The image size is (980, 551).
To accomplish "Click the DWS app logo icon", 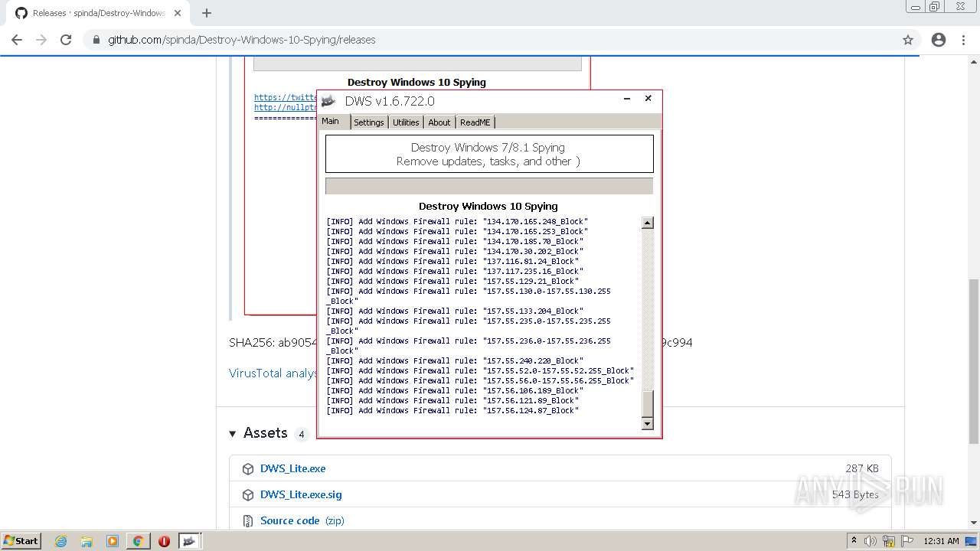I will click(x=328, y=101).
